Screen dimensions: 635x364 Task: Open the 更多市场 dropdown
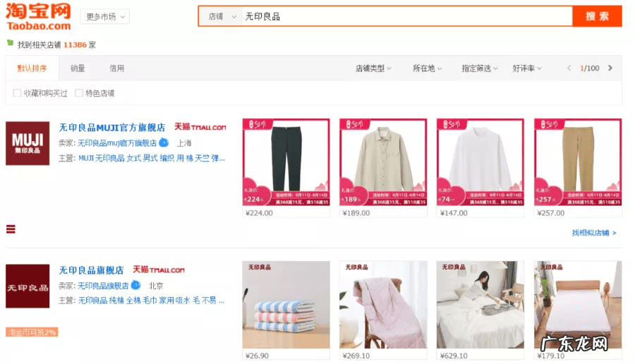(x=105, y=17)
